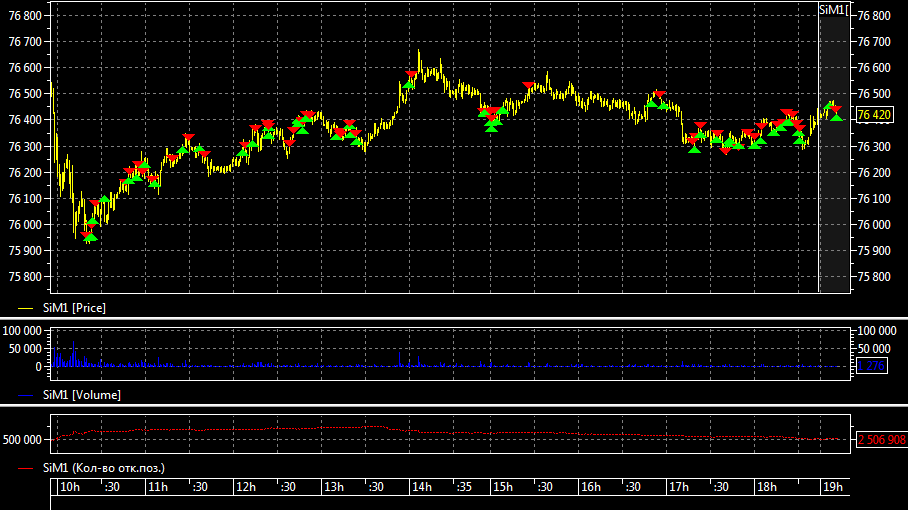
Task: Click the '12h' time axis label
Action: (x=246, y=487)
